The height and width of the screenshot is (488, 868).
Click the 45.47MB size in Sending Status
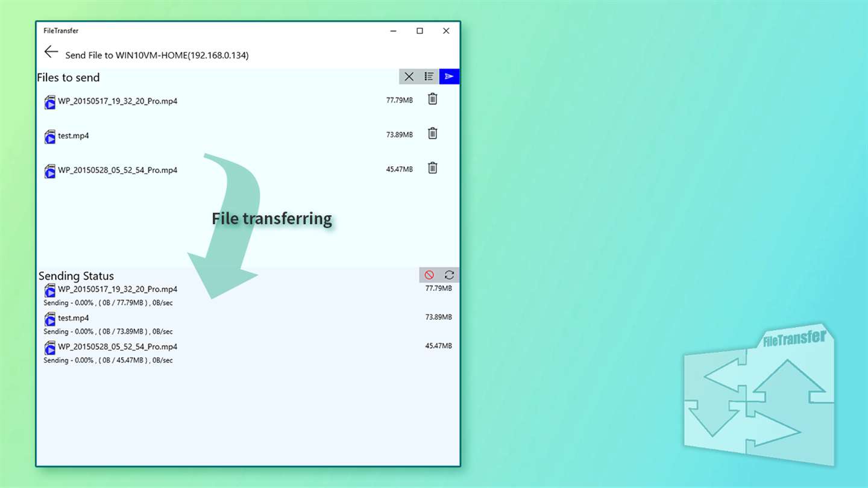(x=438, y=346)
